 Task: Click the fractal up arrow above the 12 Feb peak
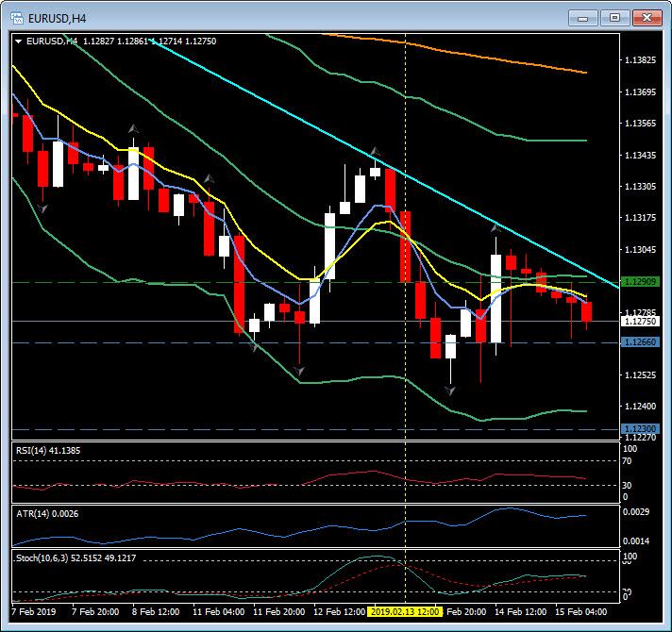click(x=375, y=152)
